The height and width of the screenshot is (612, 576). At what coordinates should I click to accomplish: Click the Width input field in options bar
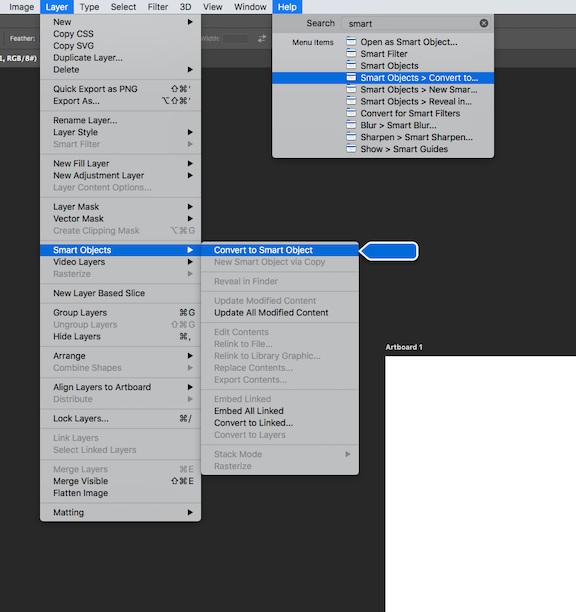[x=235, y=39]
